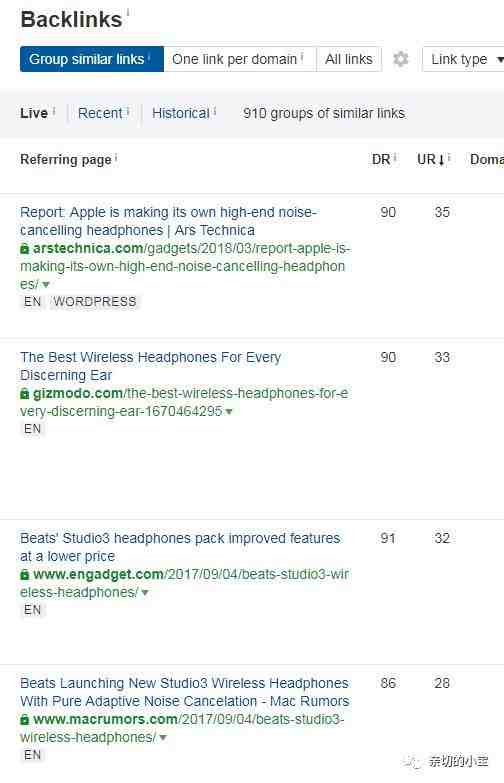Open the Link type dropdown
The image size is (504, 783).
coord(466,59)
